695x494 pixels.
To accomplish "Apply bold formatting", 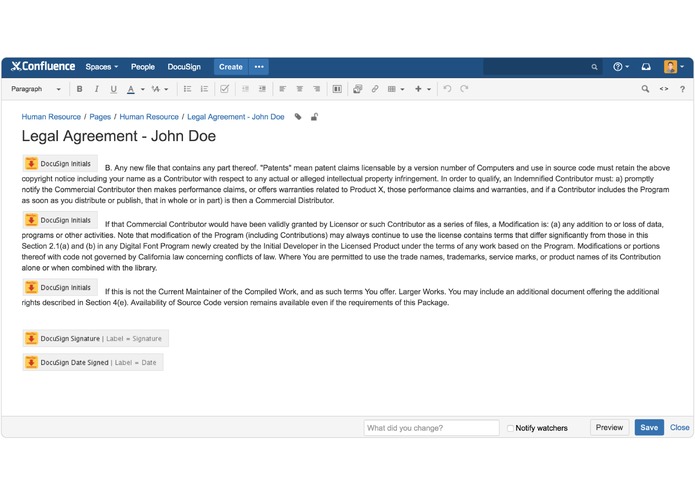I will point(79,89).
